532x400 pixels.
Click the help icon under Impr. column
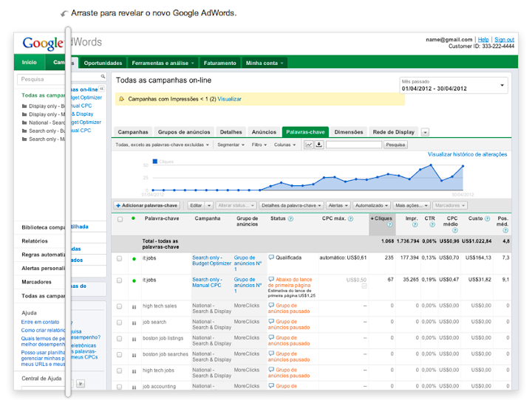pyautogui.click(x=415, y=224)
